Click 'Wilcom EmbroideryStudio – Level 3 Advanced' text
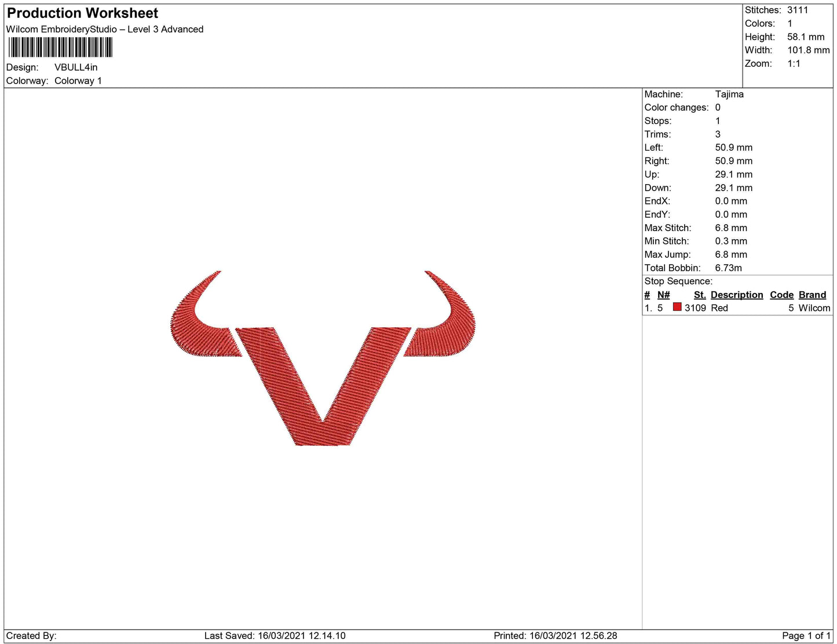This screenshot has height=644, width=837. coord(105,30)
